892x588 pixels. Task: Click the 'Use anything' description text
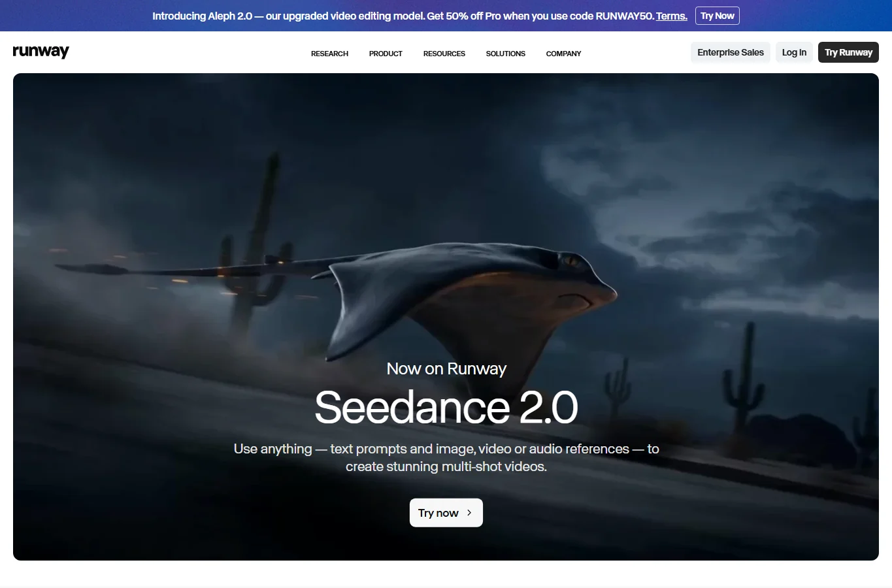(446, 457)
